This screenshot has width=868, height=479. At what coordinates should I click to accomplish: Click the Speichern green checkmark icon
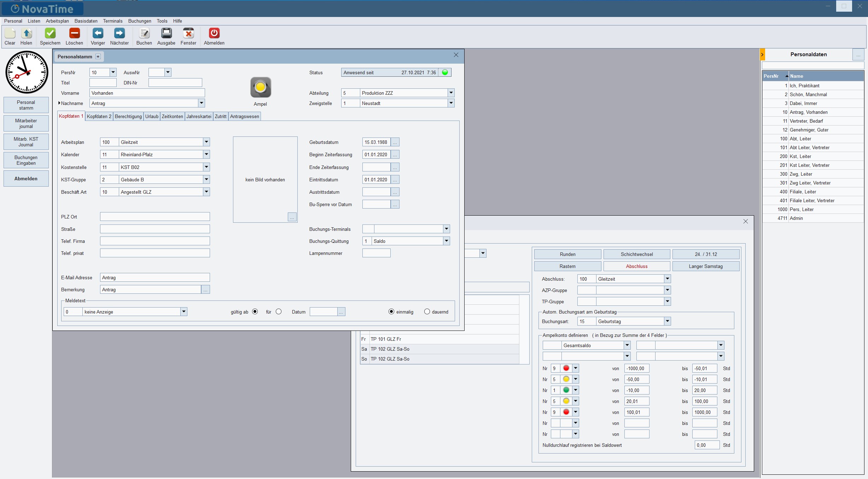click(x=50, y=34)
